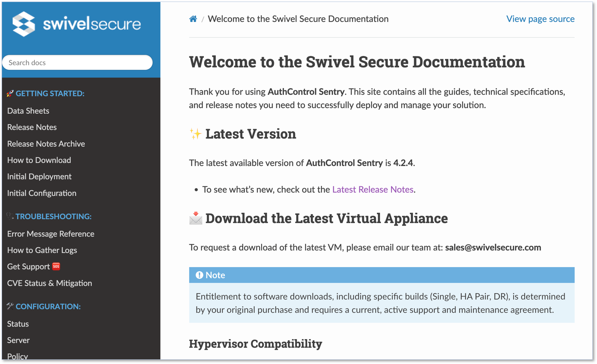
Task: Click the rocket icon beside Getting Started
Action: click(x=10, y=94)
